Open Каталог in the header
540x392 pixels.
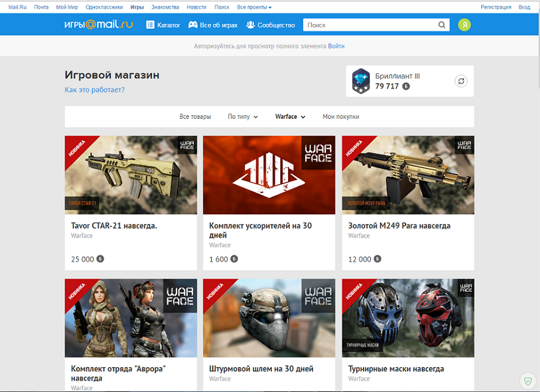coord(163,25)
